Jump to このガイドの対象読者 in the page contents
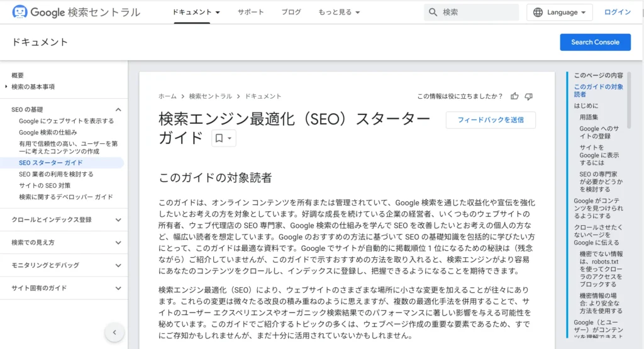Screen dimensions: 644x349 (599, 91)
